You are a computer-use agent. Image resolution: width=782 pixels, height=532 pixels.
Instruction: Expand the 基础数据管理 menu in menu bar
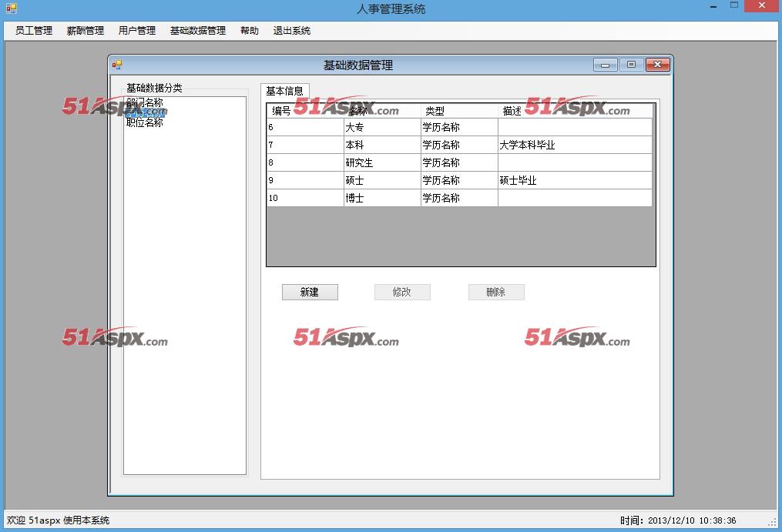(x=197, y=31)
